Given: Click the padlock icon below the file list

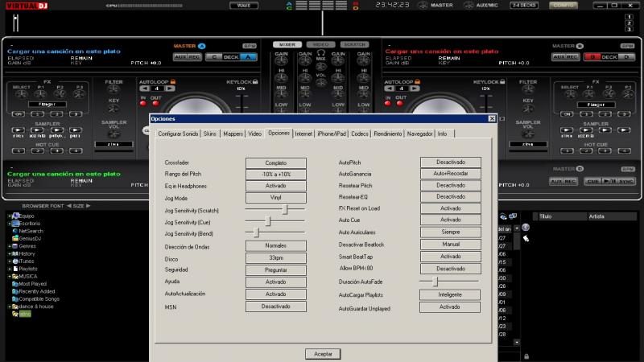Looking at the screenshot, I should coord(526,356).
